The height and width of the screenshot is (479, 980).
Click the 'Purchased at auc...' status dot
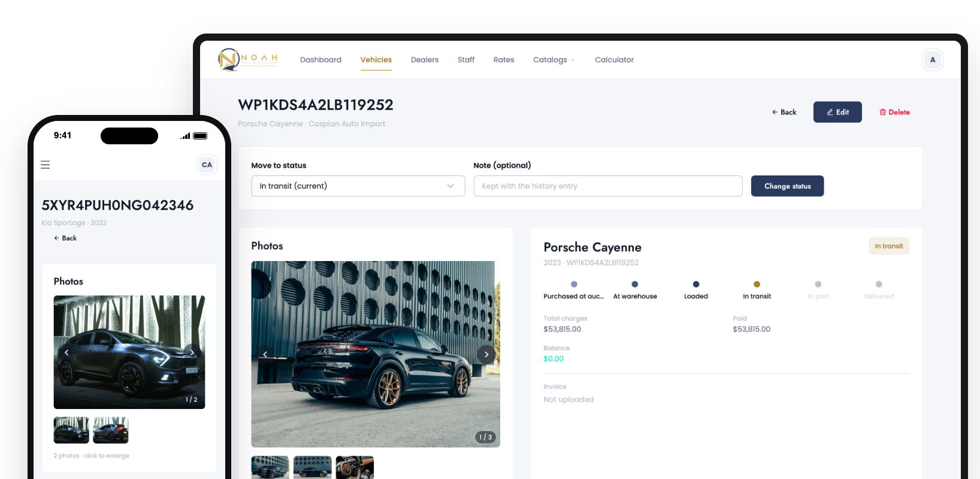574,284
